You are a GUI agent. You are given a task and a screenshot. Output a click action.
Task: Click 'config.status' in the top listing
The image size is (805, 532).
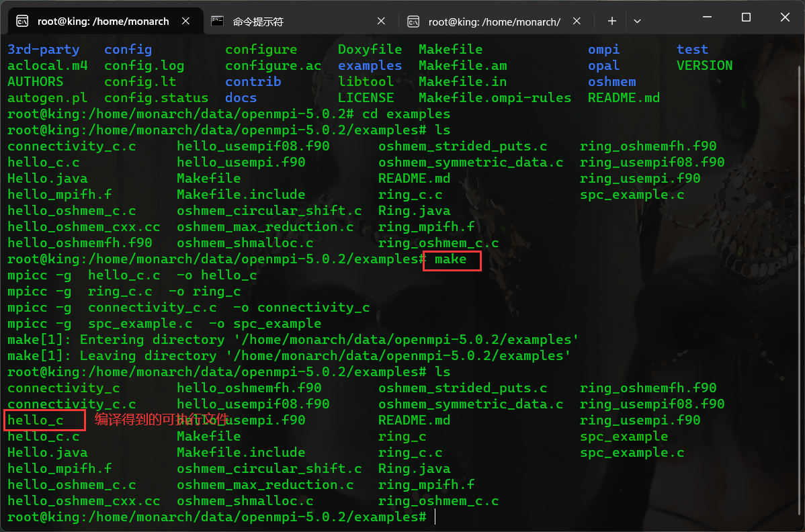pyautogui.click(x=156, y=98)
